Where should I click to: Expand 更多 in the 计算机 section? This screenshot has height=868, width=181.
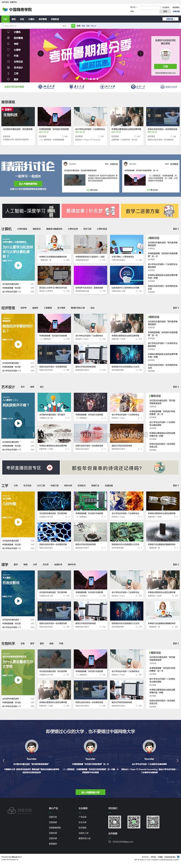point(176,229)
